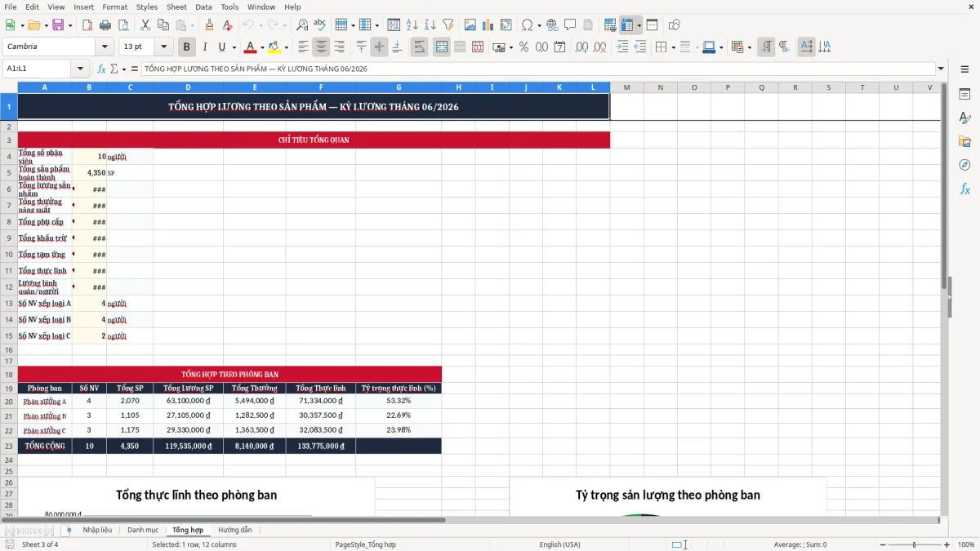Toggle AutoFilter funnel

point(448,25)
